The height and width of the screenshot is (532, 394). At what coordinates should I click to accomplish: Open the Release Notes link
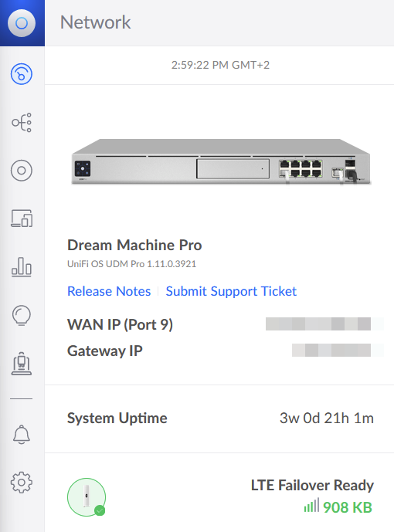point(109,291)
